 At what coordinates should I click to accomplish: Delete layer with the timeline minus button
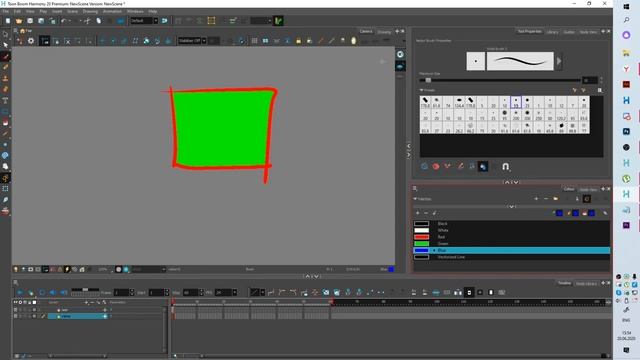tap(92, 302)
